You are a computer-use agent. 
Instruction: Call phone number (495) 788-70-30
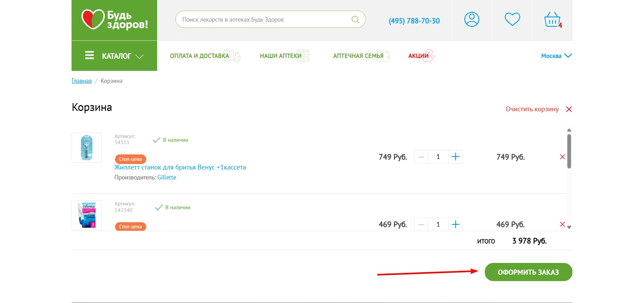(x=414, y=21)
